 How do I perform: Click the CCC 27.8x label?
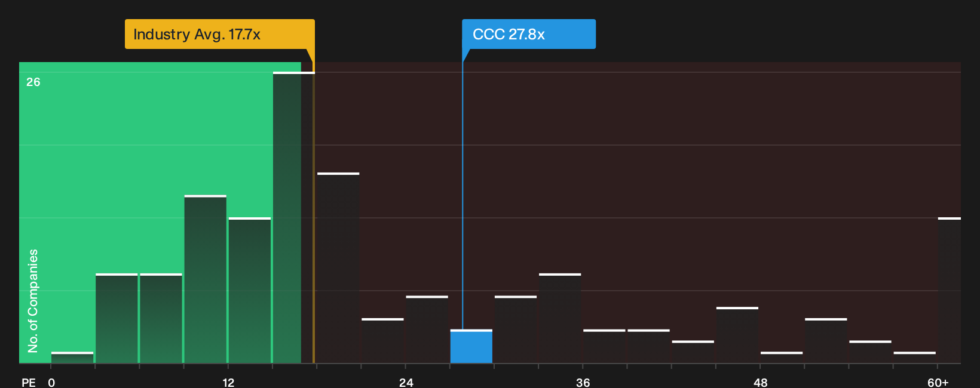(529, 34)
